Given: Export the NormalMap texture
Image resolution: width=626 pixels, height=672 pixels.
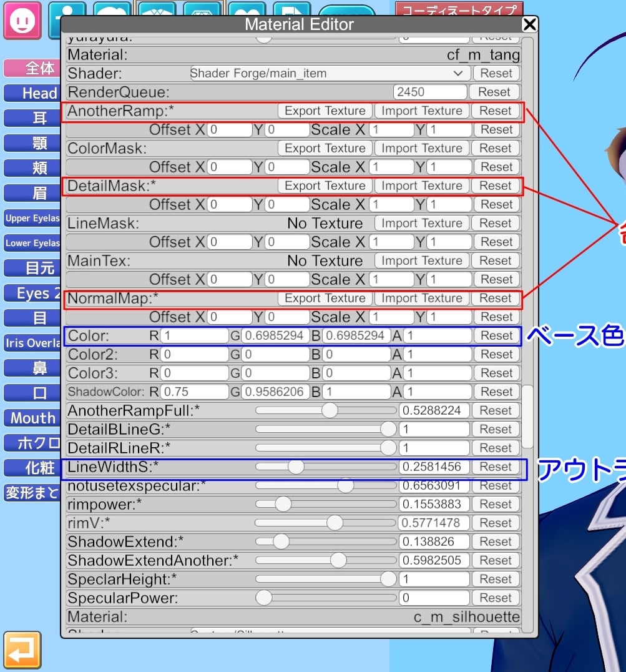Looking at the screenshot, I should (325, 299).
